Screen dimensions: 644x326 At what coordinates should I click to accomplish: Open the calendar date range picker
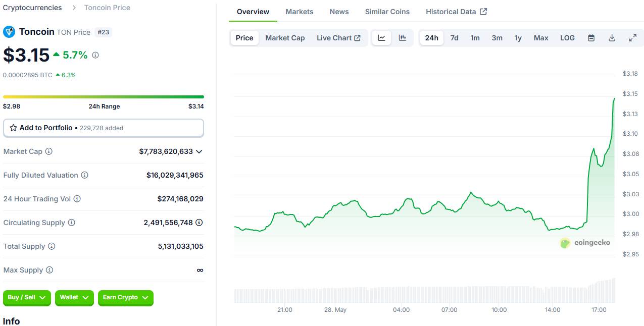click(x=591, y=38)
